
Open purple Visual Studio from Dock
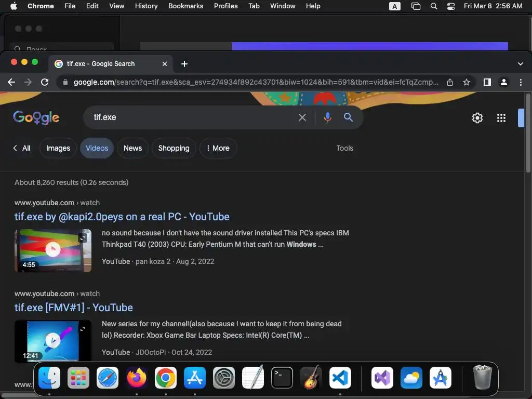click(382, 378)
